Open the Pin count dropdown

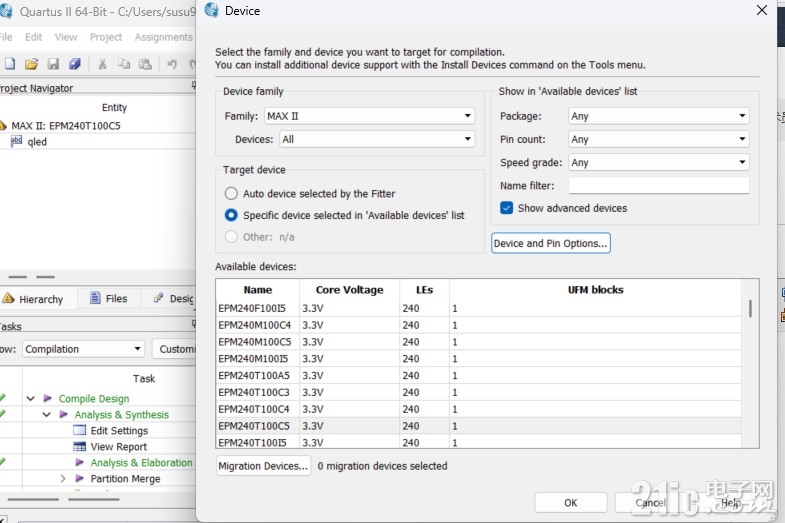click(659, 139)
